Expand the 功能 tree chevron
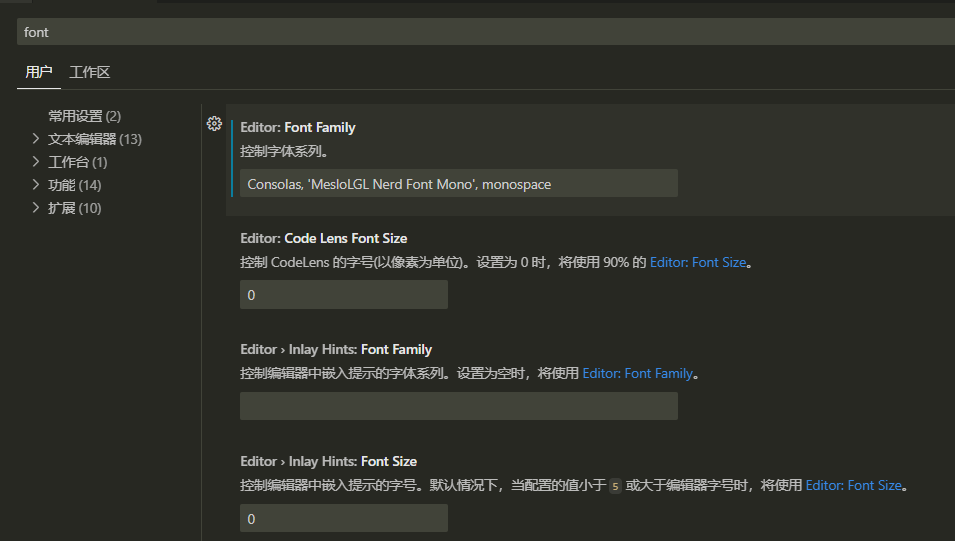Screen dimensions: 955x541 (36, 185)
